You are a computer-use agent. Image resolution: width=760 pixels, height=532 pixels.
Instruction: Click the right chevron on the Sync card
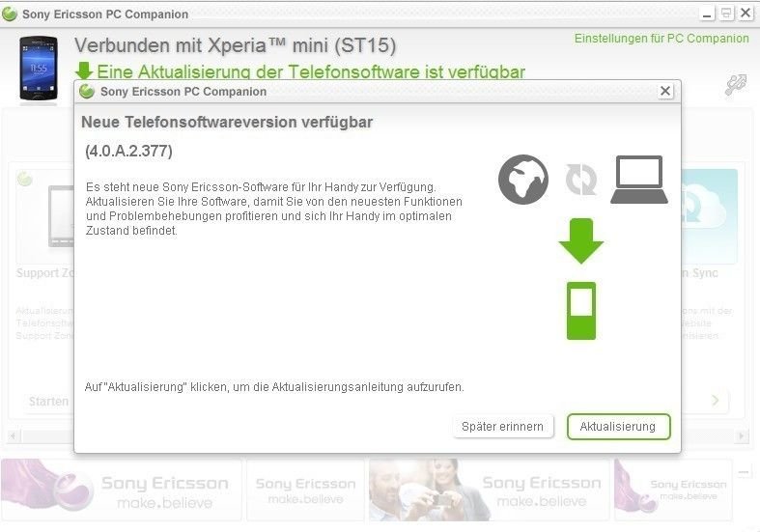click(716, 401)
